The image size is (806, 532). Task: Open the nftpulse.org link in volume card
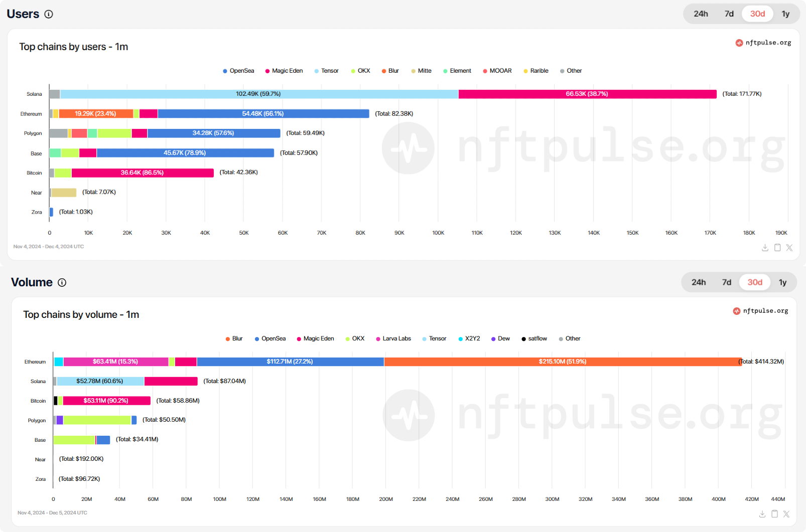761,311
